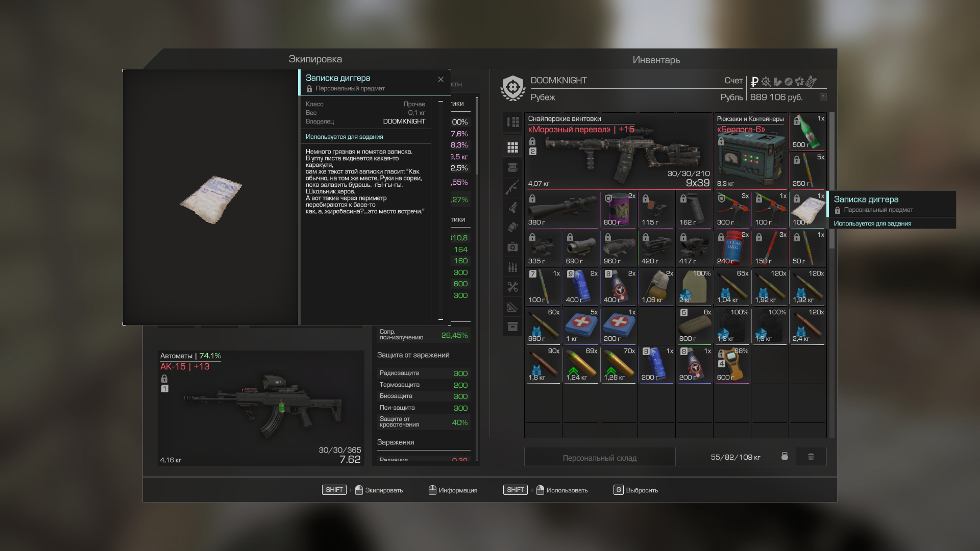The height and width of the screenshot is (551, 980).
Task: Select the Берлога-6 container
Action: click(x=751, y=151)
